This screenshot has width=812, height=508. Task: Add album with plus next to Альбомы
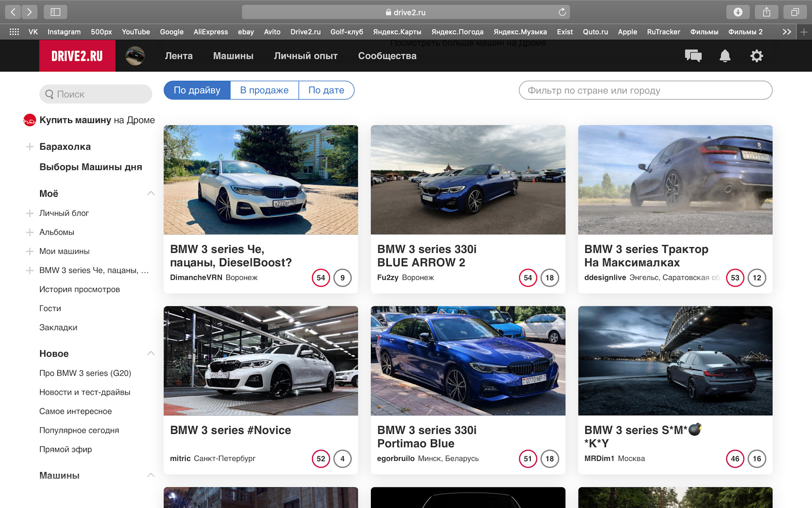click(x=30, y=232)
